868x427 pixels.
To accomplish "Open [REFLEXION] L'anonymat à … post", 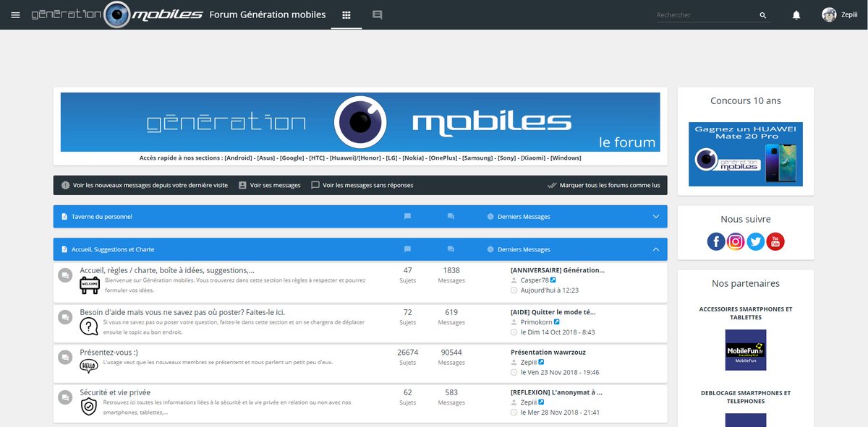I will tap(557, 392).
